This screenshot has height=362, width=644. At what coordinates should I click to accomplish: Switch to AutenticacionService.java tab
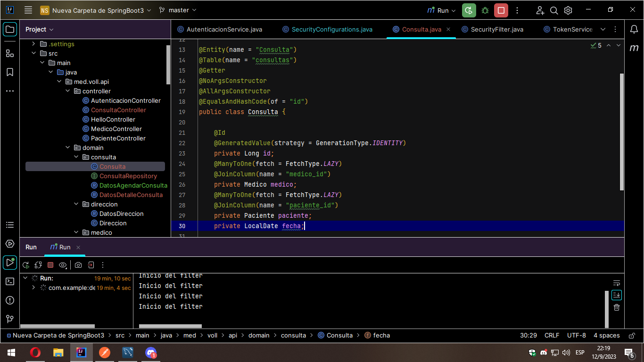click(220, 29)
